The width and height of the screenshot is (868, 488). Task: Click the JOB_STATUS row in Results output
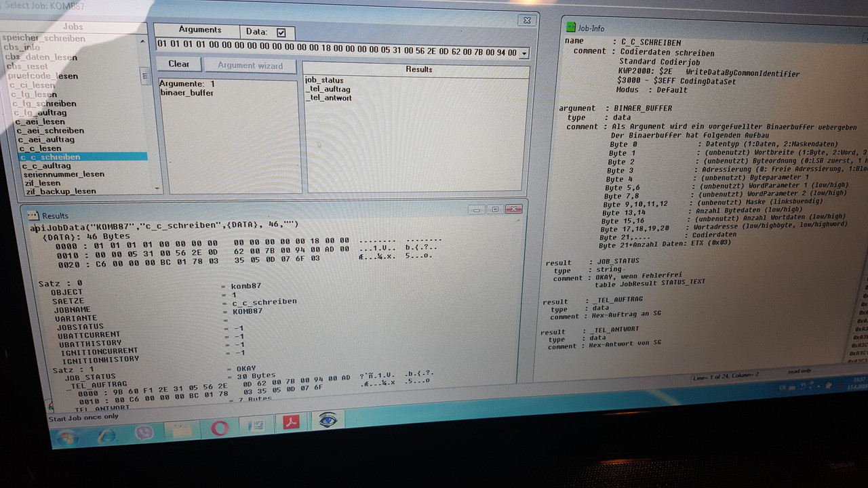(x=90, y=376)
